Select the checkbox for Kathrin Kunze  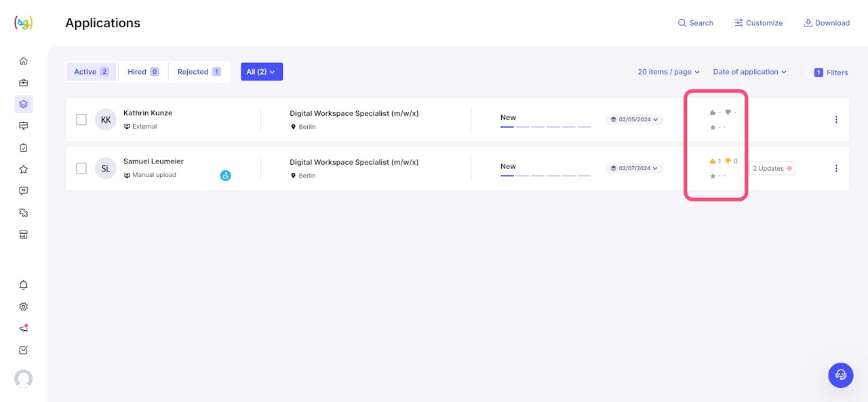tap(81, 119)
